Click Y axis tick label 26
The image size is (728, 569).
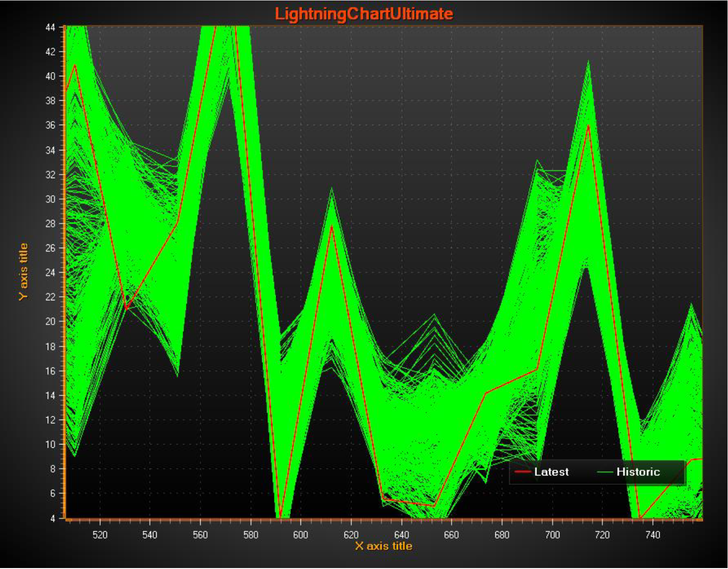(51, 248)
